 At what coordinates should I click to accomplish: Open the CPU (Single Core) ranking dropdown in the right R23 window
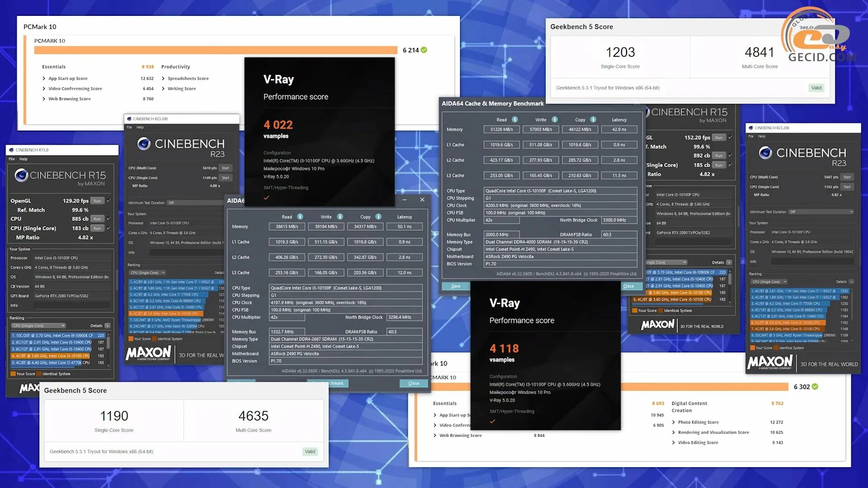[x=769, y=282]
